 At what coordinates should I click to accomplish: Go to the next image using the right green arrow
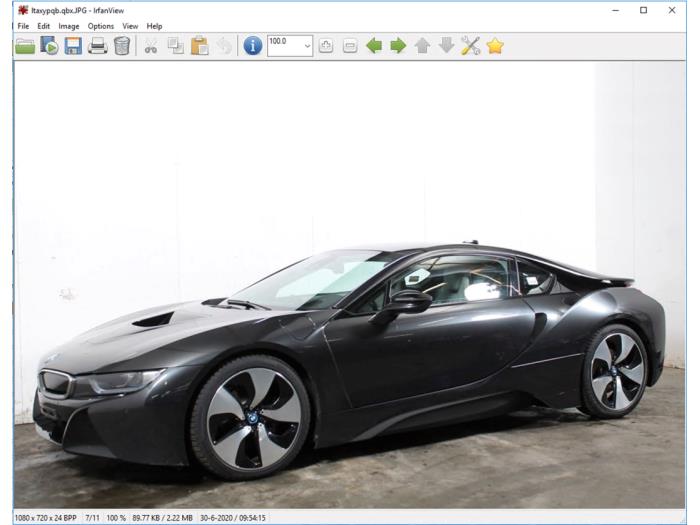tap(398, 46)
